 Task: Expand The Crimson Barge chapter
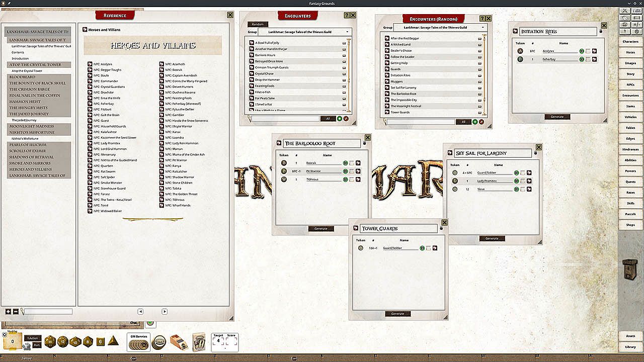pyautogui.click(x=38, y=89)
